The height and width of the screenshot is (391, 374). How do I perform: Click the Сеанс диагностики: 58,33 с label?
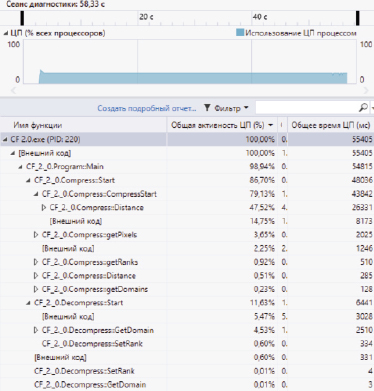(55, 4)
